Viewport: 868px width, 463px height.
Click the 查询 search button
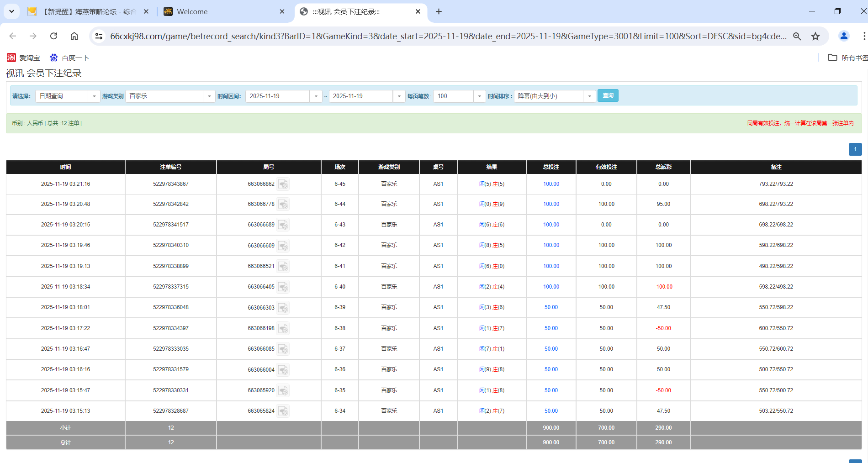point(608,95)
